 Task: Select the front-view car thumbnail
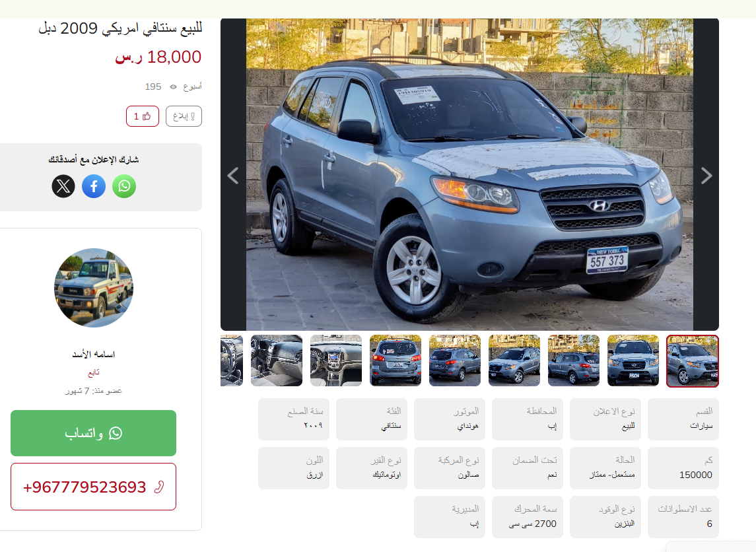click(x=633, y=361)
